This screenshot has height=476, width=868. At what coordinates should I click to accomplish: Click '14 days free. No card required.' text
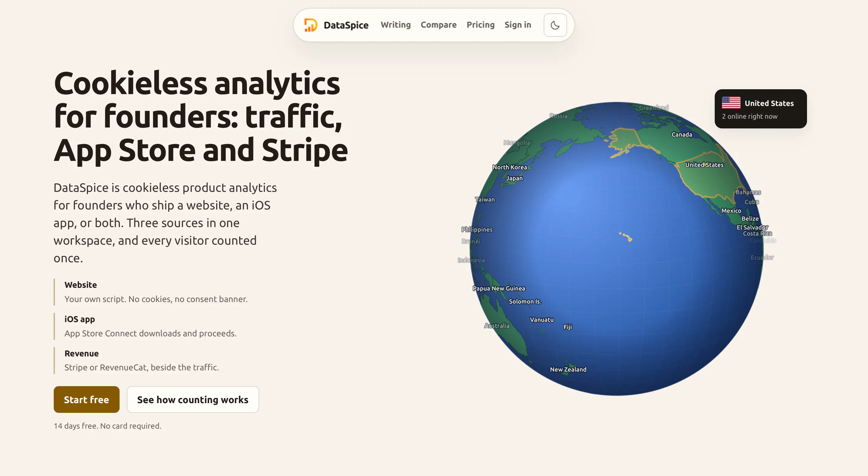click(x=107, y=426)
